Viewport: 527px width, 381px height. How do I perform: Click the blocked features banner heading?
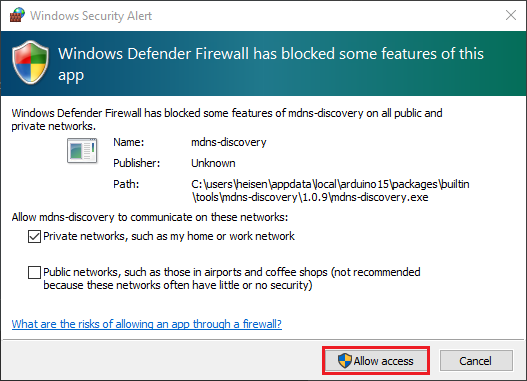[x=271, y=64]
